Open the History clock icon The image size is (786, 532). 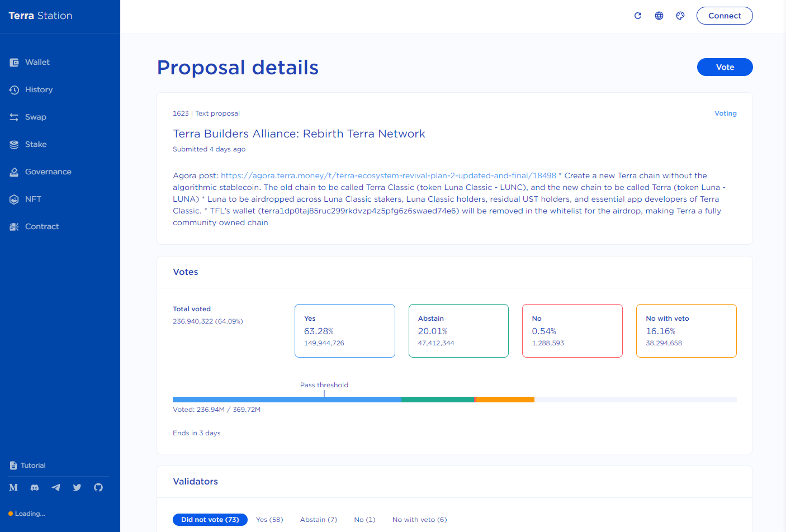15,90
